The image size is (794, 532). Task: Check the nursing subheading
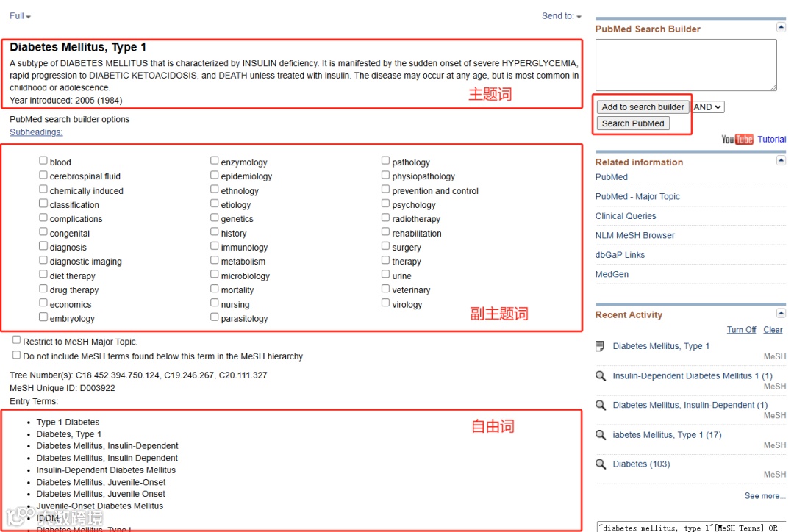pyautogui.click(x=214, y=303)
